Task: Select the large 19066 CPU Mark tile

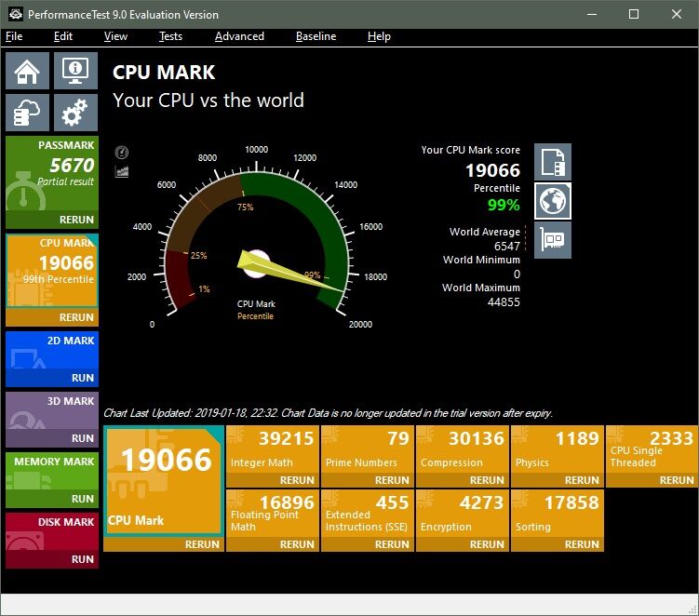Action: tap(164, 480)
